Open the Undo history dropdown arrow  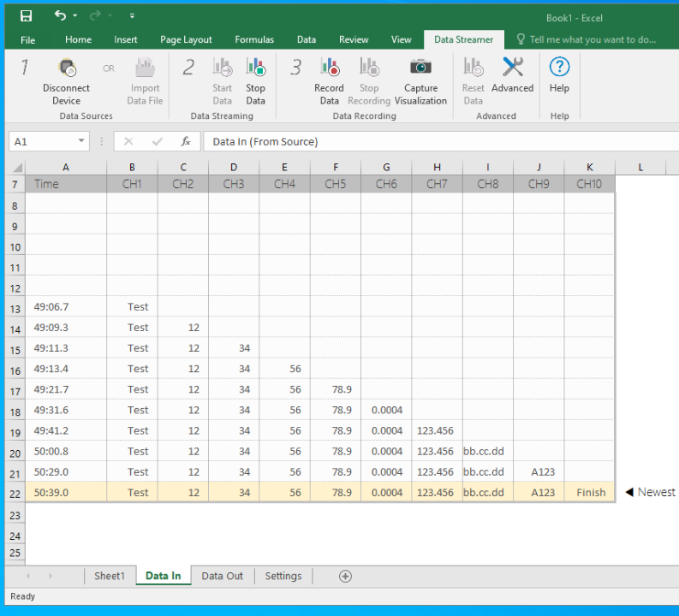pos(75,16)
